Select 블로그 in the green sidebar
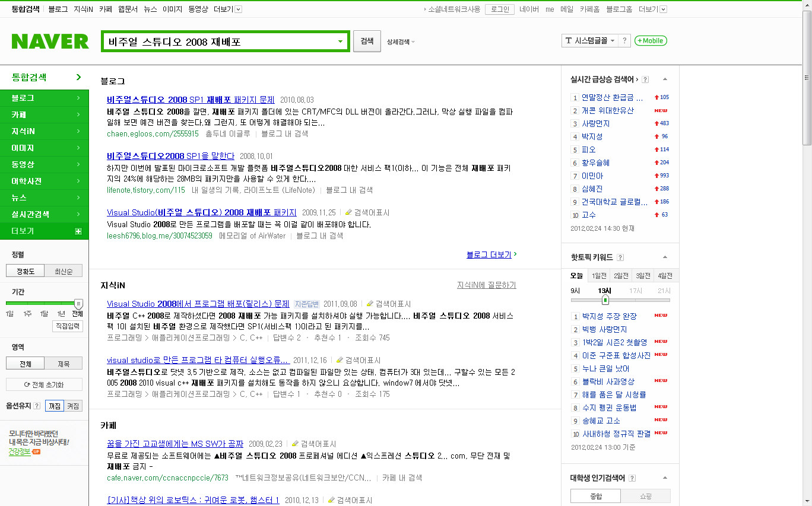Screen dimensions: 812x506 45,98
